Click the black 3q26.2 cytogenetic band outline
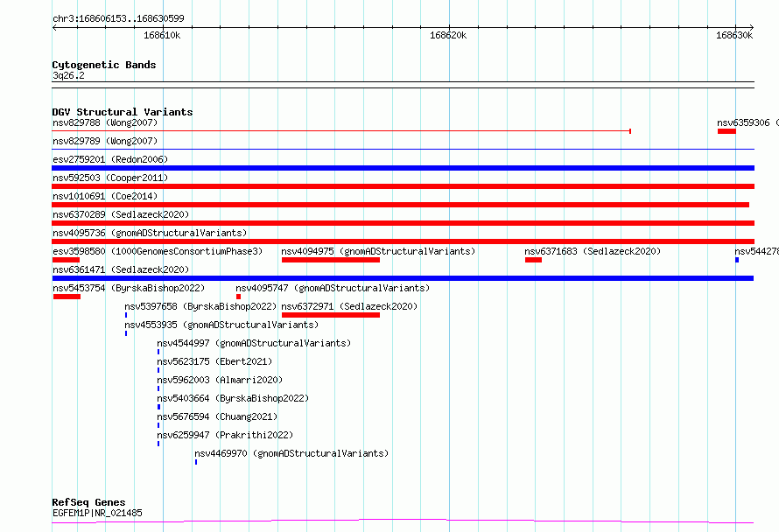The image size is (779, 532). click(x=403, y=85)
